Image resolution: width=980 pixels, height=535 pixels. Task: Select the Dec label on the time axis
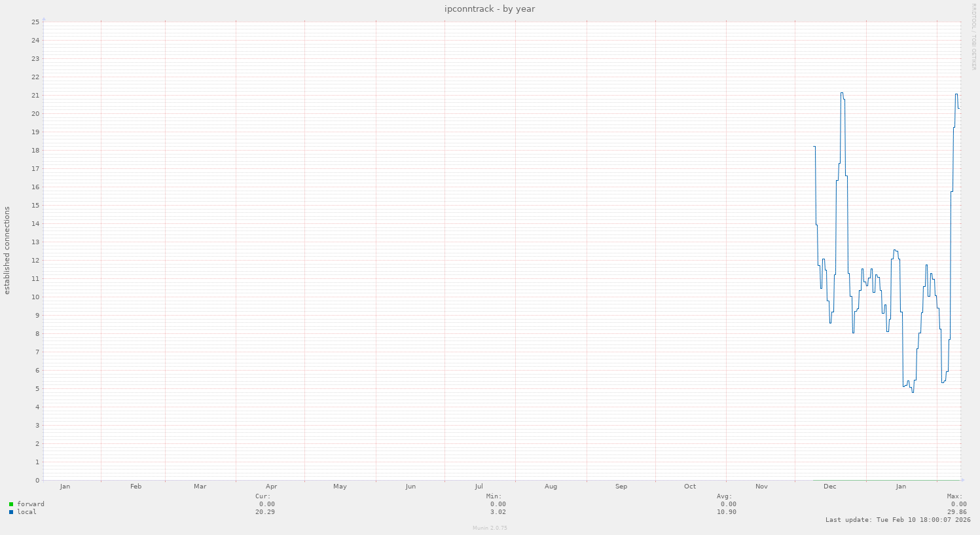pos(829,487)
